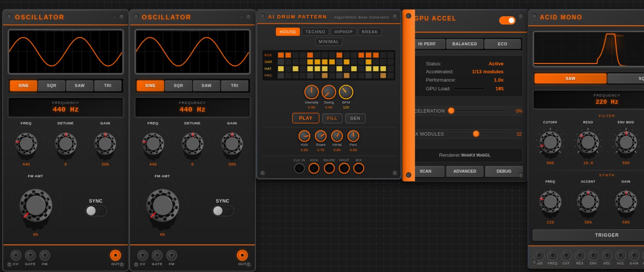Click the FREQ input jack on Acid Mono
Screen dimensions: 644x272
click(x=552, y=255)
